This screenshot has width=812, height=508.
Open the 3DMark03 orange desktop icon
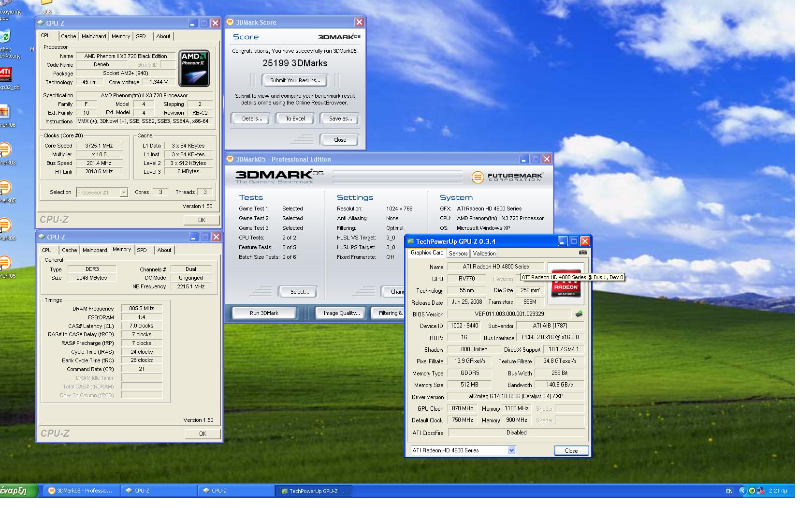click(x=5, y=149)
